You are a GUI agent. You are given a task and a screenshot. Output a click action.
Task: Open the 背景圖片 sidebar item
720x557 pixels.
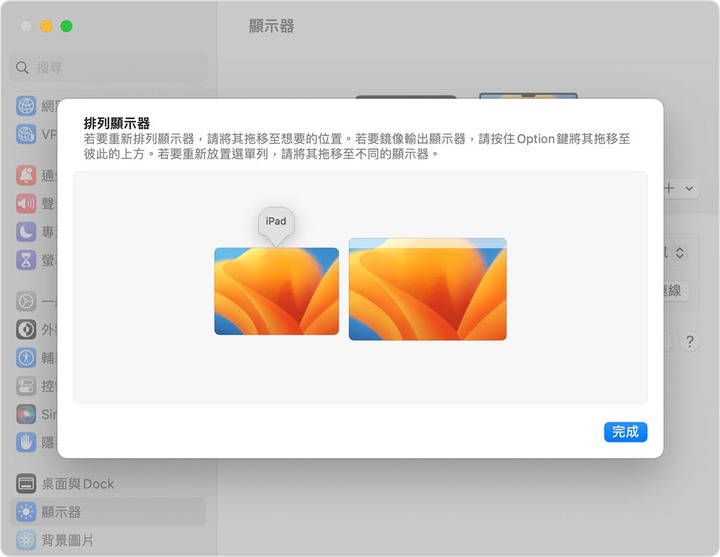tap(108, 540)
